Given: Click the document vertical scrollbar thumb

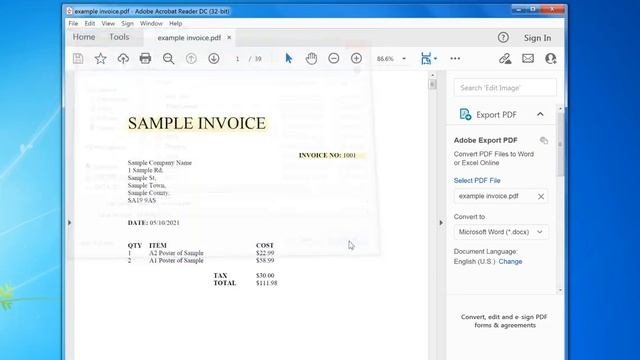Looking at the screenshot, I should (x=433, y=84).
